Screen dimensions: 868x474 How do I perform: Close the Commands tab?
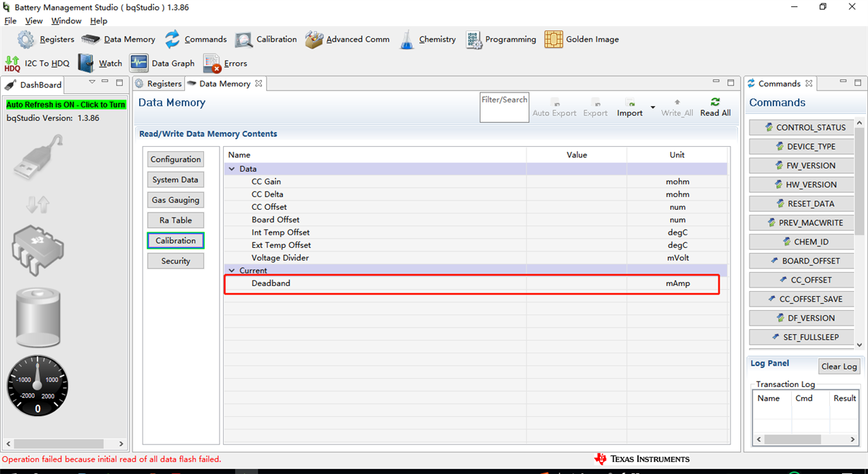pos(809,83)
